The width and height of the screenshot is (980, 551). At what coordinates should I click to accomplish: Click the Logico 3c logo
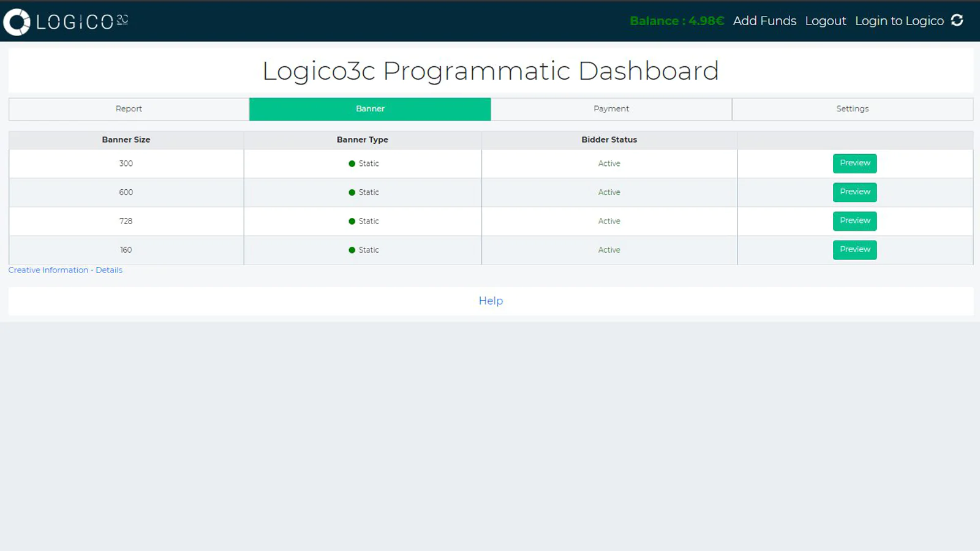(x=66, y=22)
